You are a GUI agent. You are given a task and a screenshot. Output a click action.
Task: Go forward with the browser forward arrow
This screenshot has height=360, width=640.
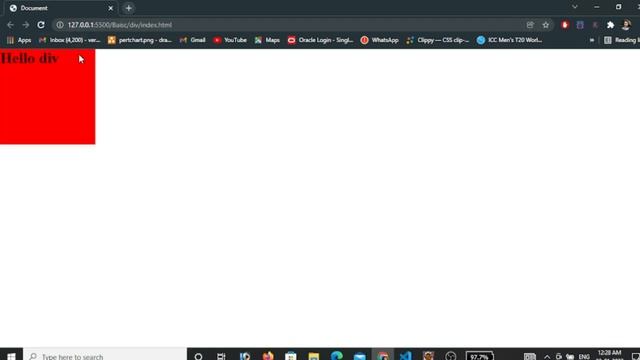(26, 25)
